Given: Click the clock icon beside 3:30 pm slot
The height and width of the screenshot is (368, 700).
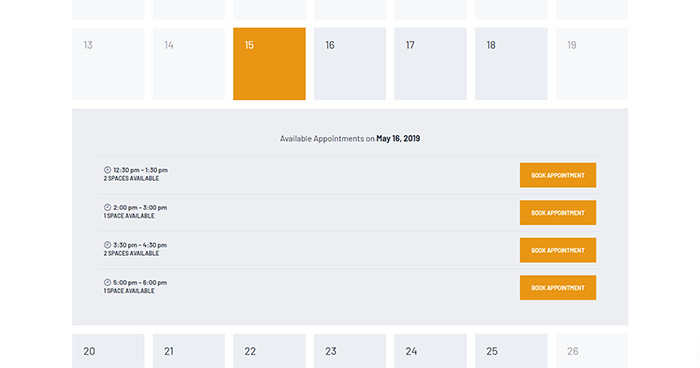Looking at the screenshot, I should click(107, 245).
